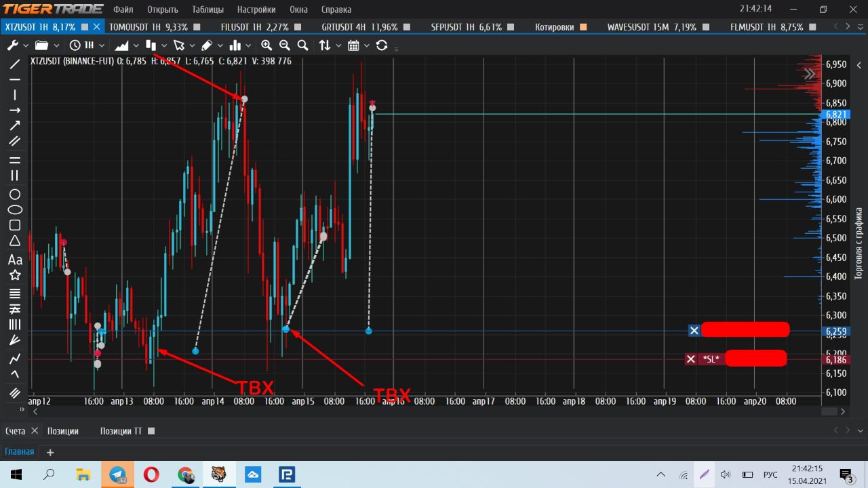Expand the pencil tool dropdown arrow

220,45
